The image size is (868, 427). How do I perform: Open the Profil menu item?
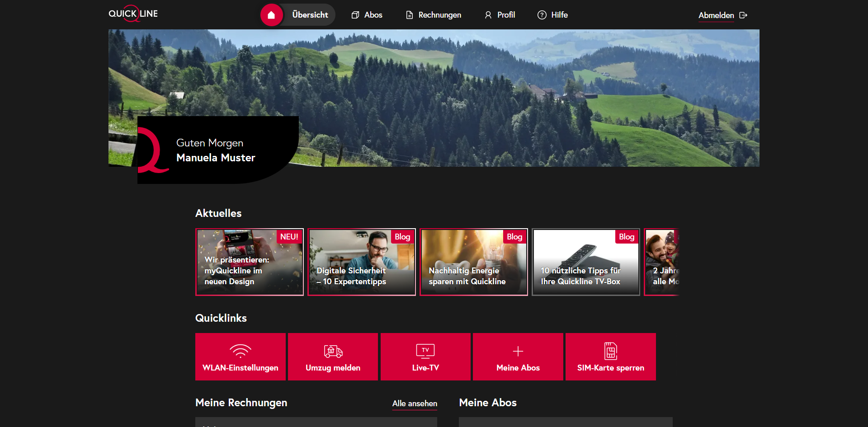click(500, 15)
